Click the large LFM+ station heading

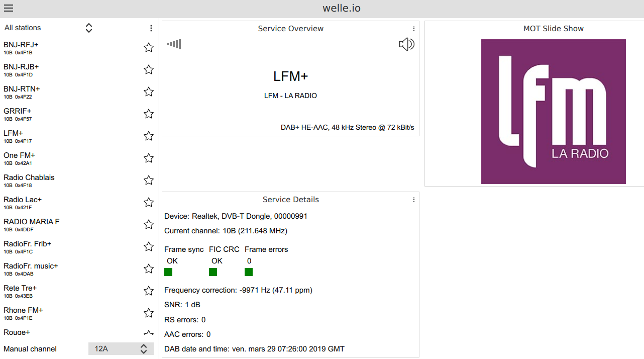(290, 76)
